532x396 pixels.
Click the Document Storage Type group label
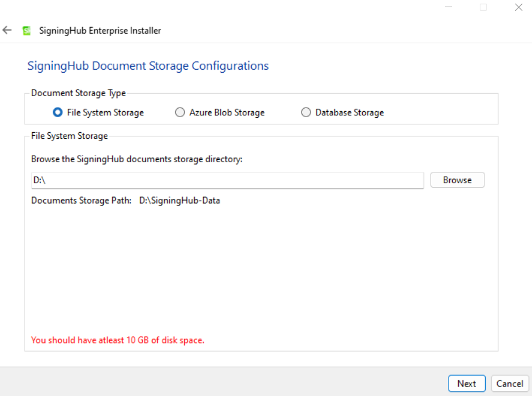point(79,93)
